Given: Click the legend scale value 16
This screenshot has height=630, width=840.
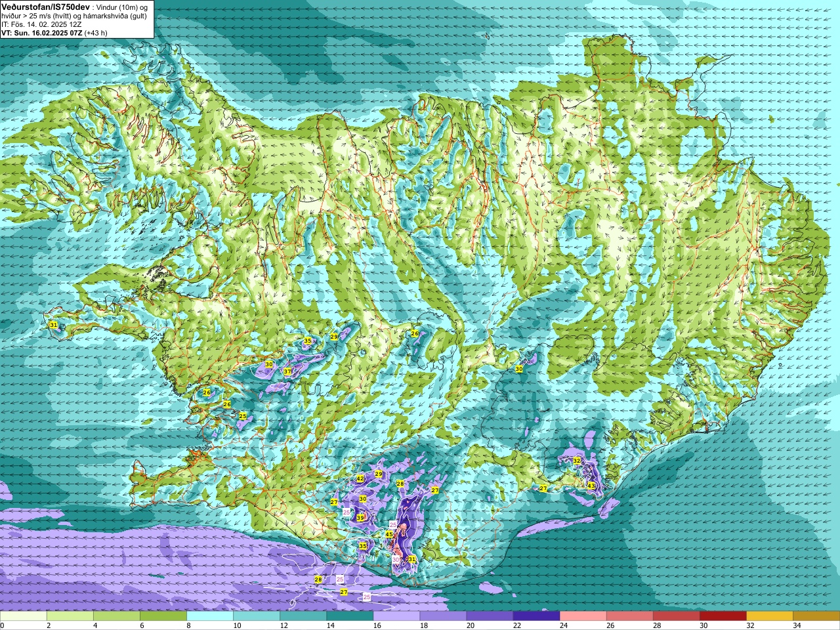Looking at the screenshot, I should (x=377, y=625).
